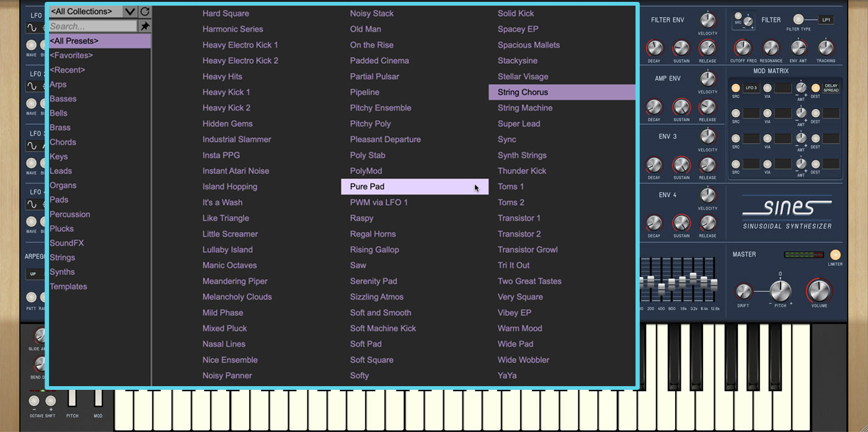The height and width of the screenshot is (432, 868).
Task: Click the preset Search field
Action: pos(93,26)
